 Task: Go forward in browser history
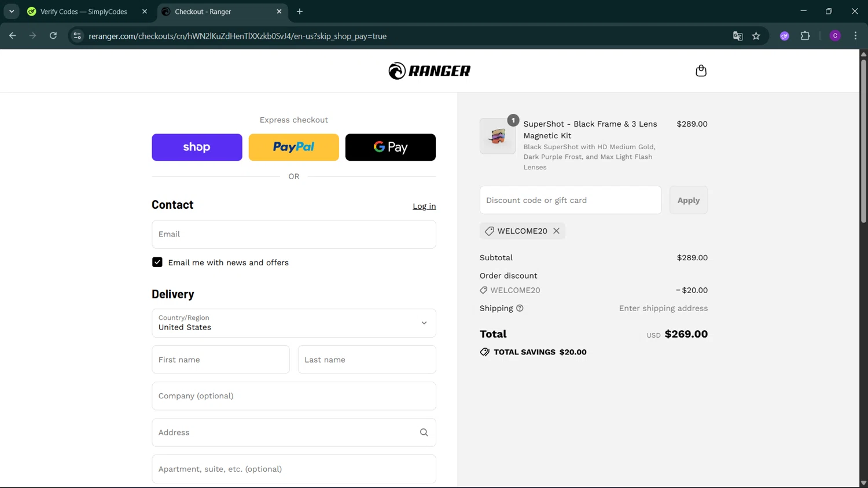click(x=32, y=36)
